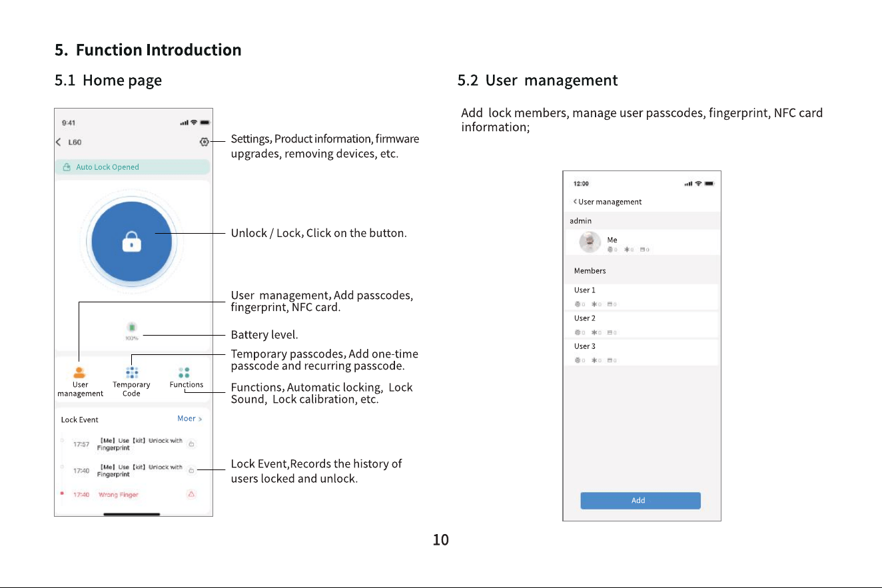Click the 12:00 clock in the status bar
882x588 pixels.
(581, 184)
